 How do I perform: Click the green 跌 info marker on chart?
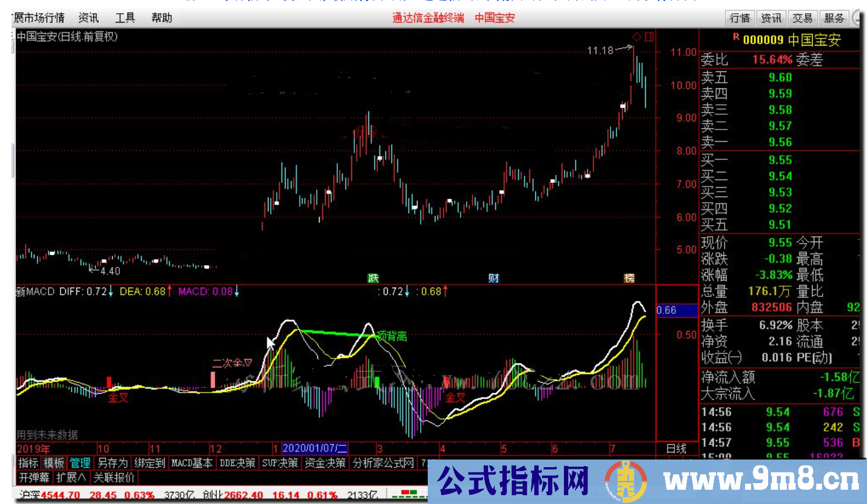coord(373,278)
